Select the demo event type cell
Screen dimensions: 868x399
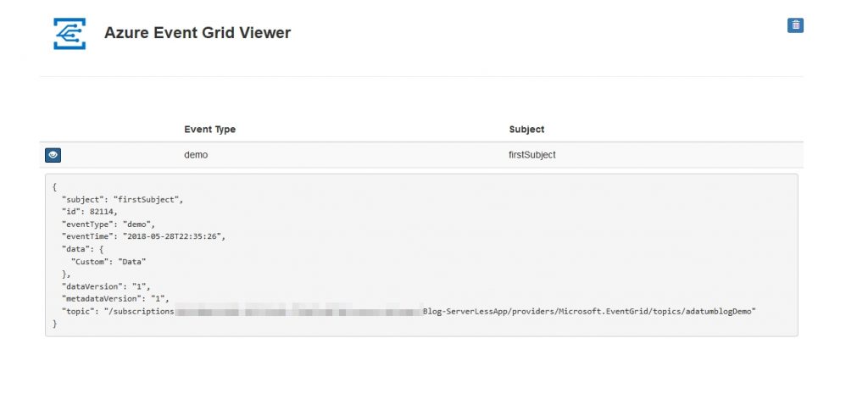(196, 155)
